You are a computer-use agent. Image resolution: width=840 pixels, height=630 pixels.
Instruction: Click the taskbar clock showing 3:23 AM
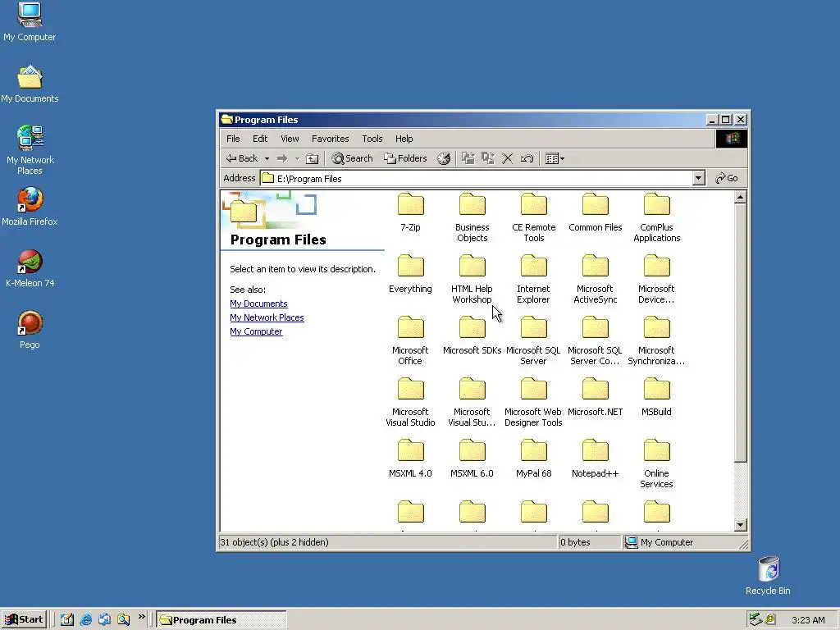coord(808,620)
